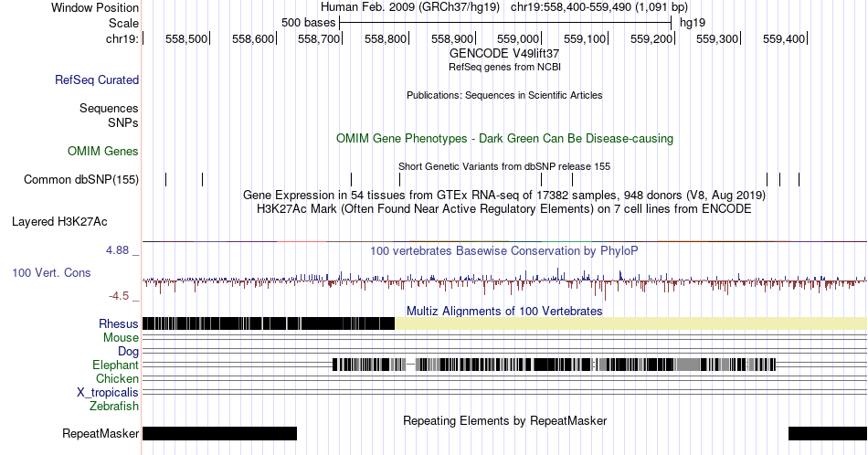Click the 100 vertebrates PhyloP conservation title
This screenshot has height=455, width=868.
[504, 250]
